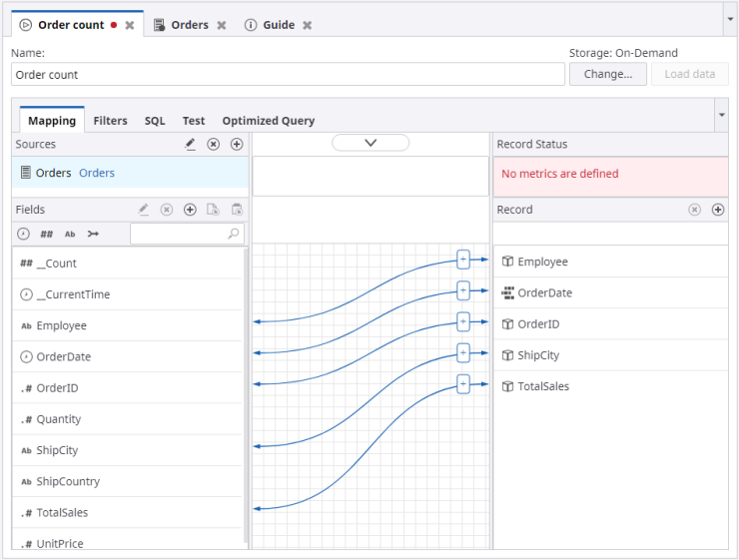Remove source using Sources delete icon
Screen dimensions: 739x560
click(x=214, y=145)
